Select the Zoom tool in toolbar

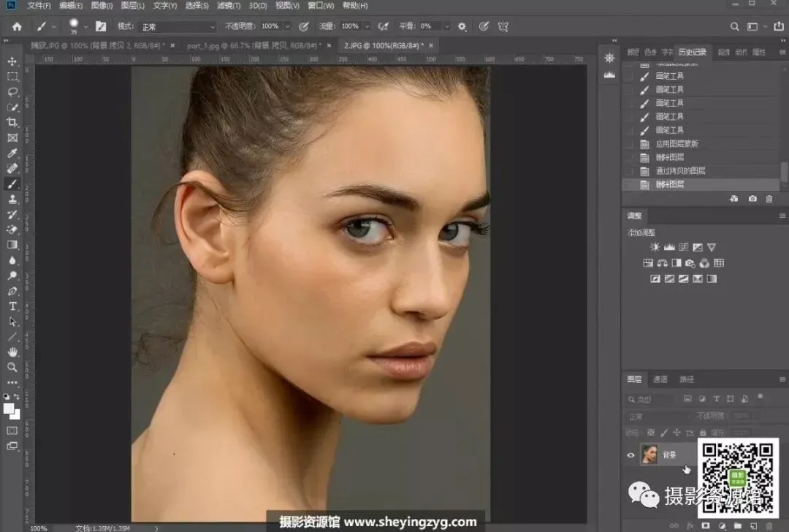point(12,367)
